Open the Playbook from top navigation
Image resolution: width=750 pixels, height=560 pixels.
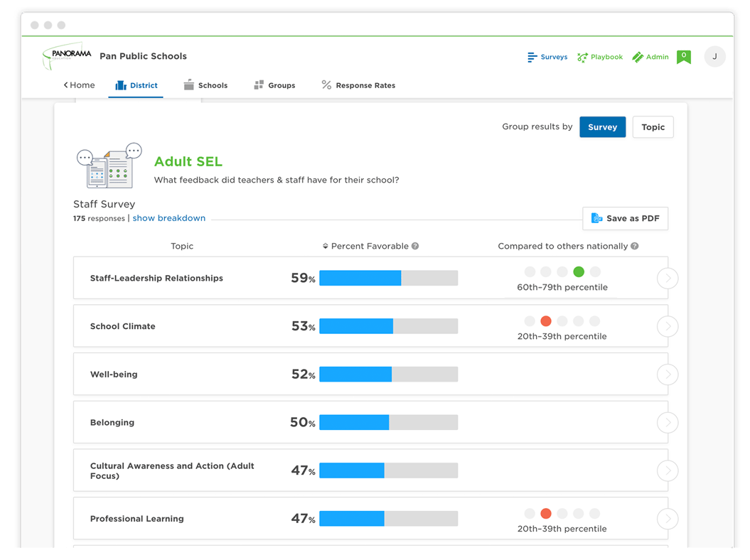tap(600, 57)
